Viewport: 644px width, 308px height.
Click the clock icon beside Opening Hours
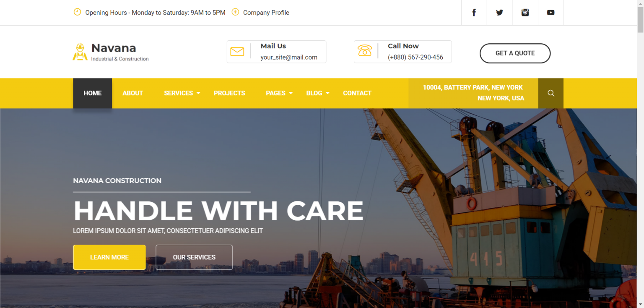[77, 12]
